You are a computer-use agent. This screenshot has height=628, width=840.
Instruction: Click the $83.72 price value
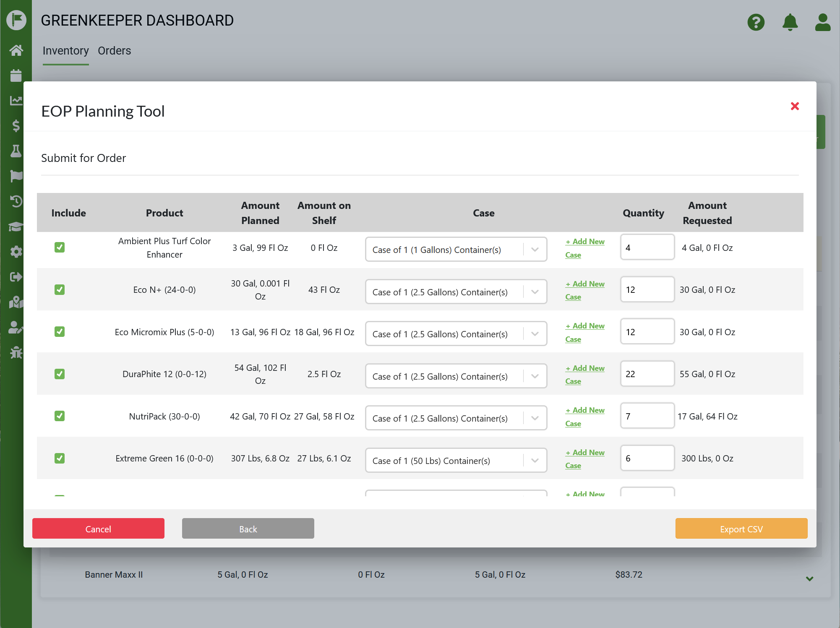click(629, 575)
